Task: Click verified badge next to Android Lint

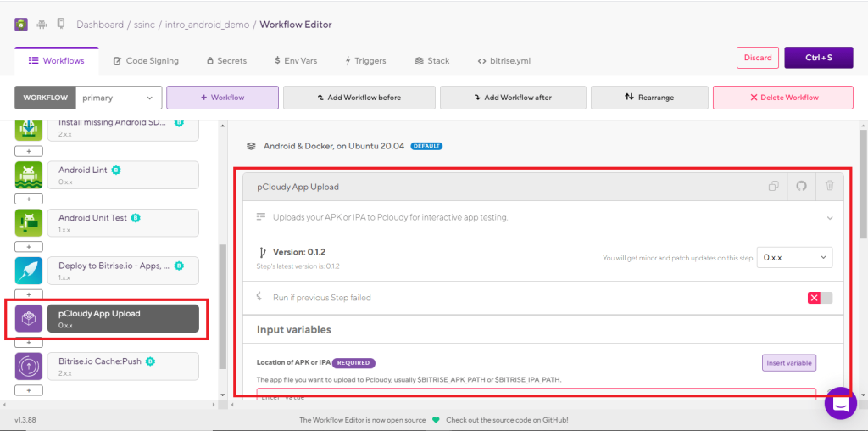Action: point(116,171)
